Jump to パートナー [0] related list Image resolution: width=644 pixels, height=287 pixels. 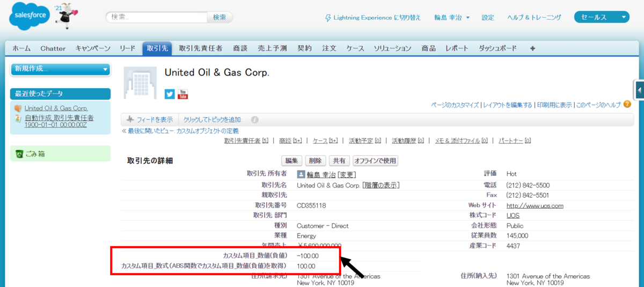(515, 141)
